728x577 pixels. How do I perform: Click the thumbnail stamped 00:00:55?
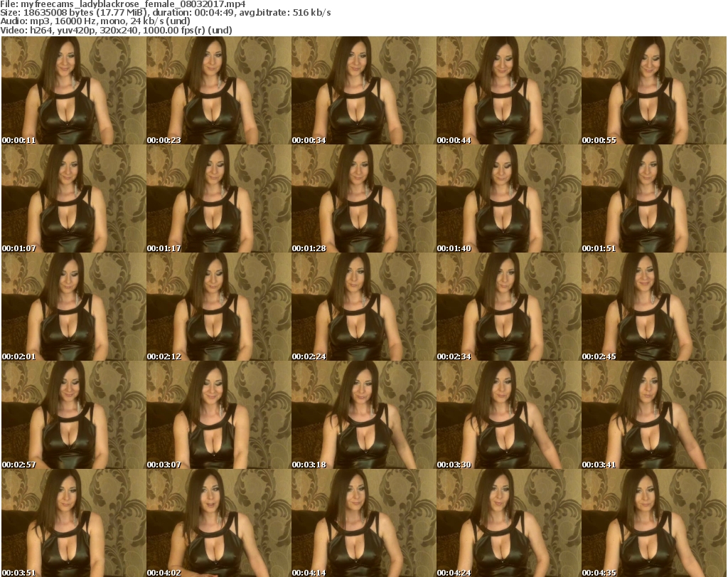tap(654, 90)
